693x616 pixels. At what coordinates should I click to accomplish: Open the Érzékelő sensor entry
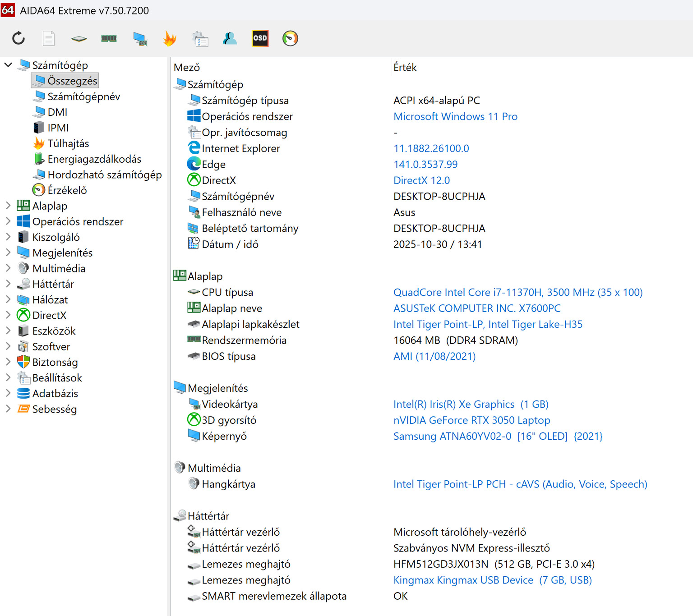[60, 190]
